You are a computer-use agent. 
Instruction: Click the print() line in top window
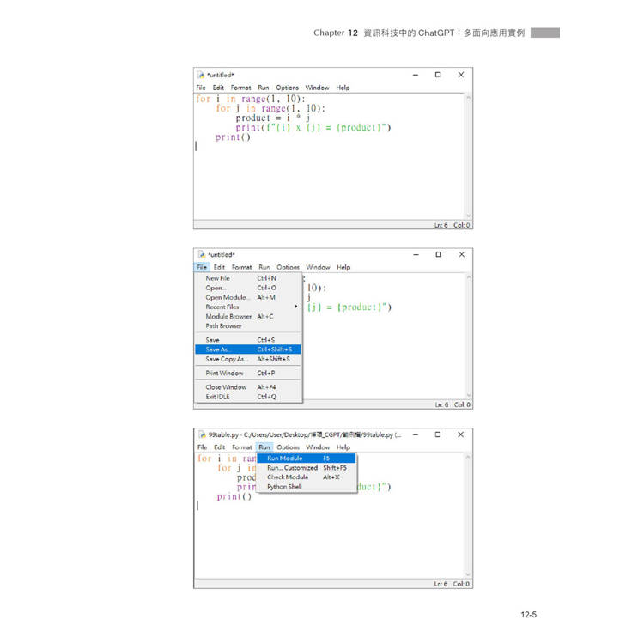point(233,137)
